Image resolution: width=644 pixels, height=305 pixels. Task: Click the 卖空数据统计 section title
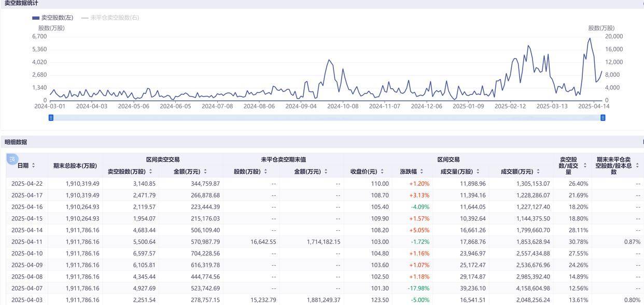coord(21,3)
